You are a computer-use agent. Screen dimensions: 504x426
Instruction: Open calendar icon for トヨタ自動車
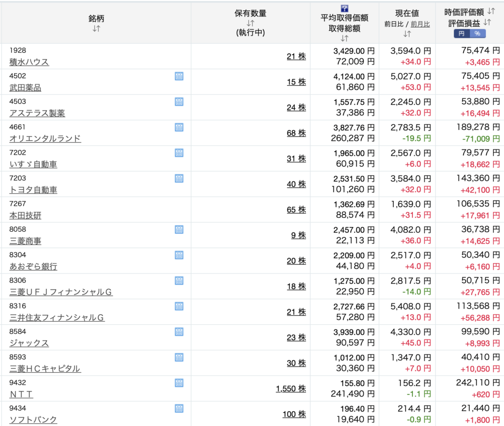[x=179, y=179]
